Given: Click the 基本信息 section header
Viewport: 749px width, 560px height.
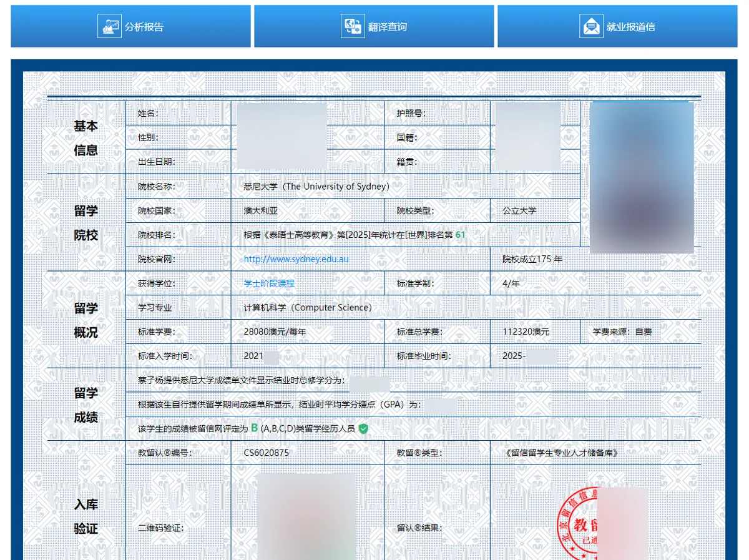Looking at the screenshot, I should click(x=86, y=138).
